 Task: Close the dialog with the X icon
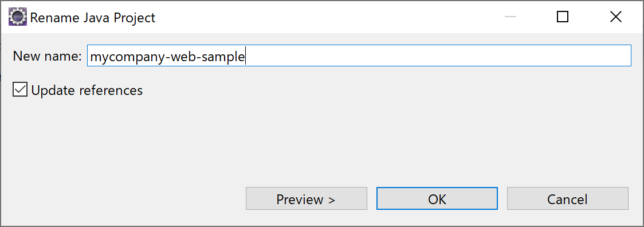pyautogui.click(x=616, y=17)
